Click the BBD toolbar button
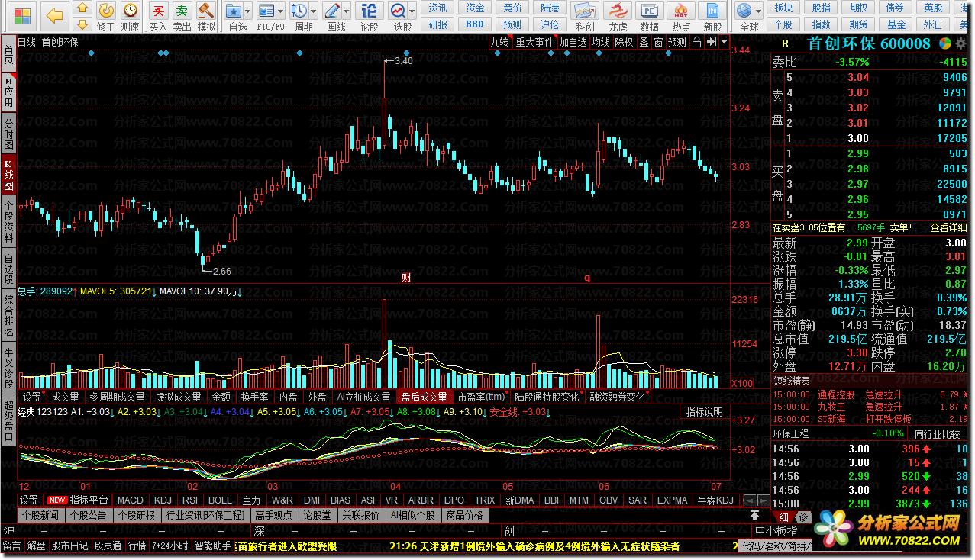Image resolution: width=975 pixels, height=560 pixels. (x=475, y=24)
